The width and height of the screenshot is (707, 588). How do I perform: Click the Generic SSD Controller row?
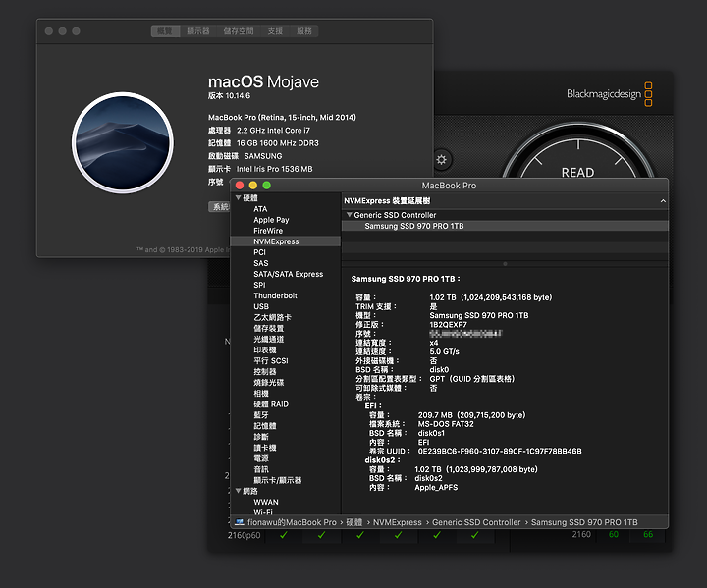(505, 215)
